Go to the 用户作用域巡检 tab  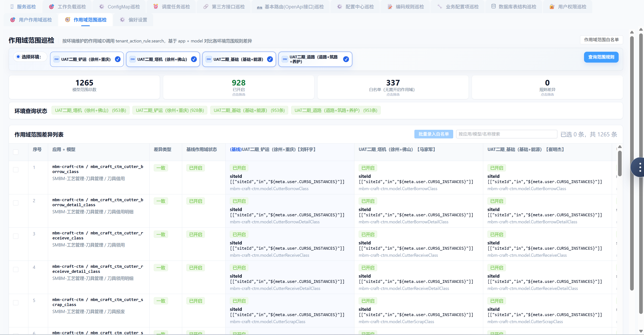pyautogui.click(x=31, y=20)
